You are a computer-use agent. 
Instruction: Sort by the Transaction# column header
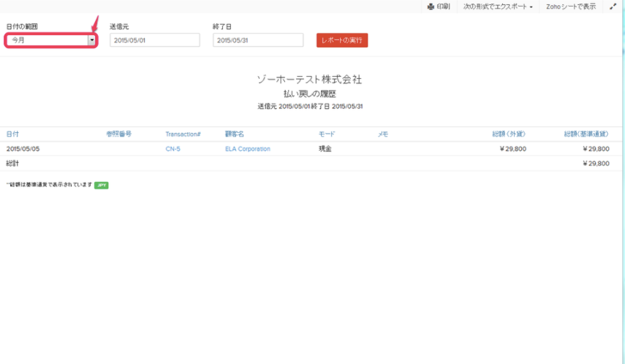[x=183, y=134]
